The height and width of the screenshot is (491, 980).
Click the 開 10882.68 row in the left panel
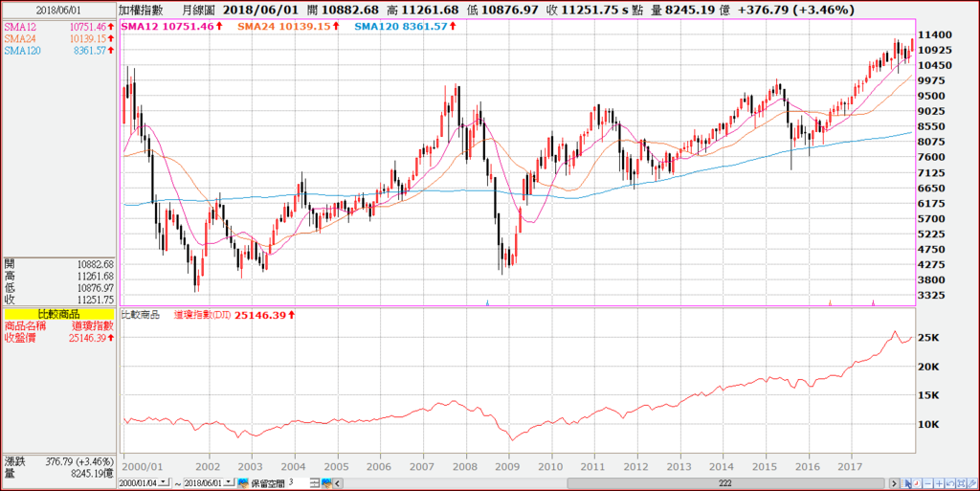coord(58,264)
